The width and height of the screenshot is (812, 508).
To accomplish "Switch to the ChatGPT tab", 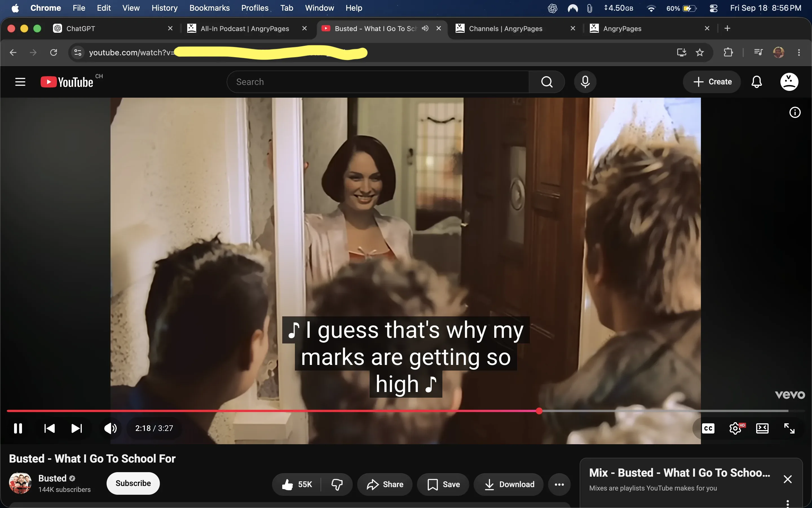I will (113, 29).
